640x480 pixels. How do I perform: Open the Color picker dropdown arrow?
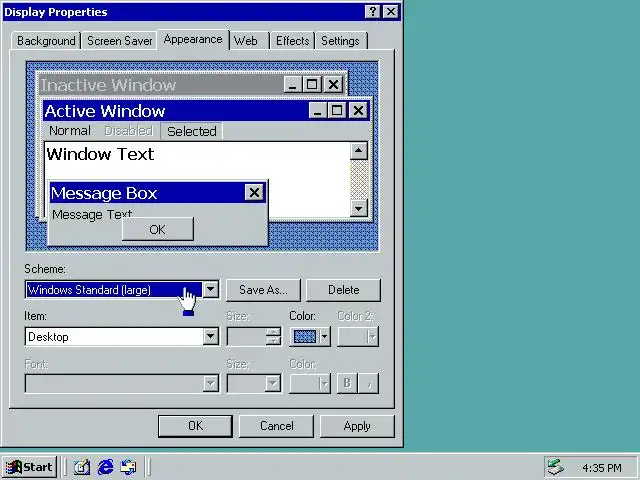coord(324,337)
